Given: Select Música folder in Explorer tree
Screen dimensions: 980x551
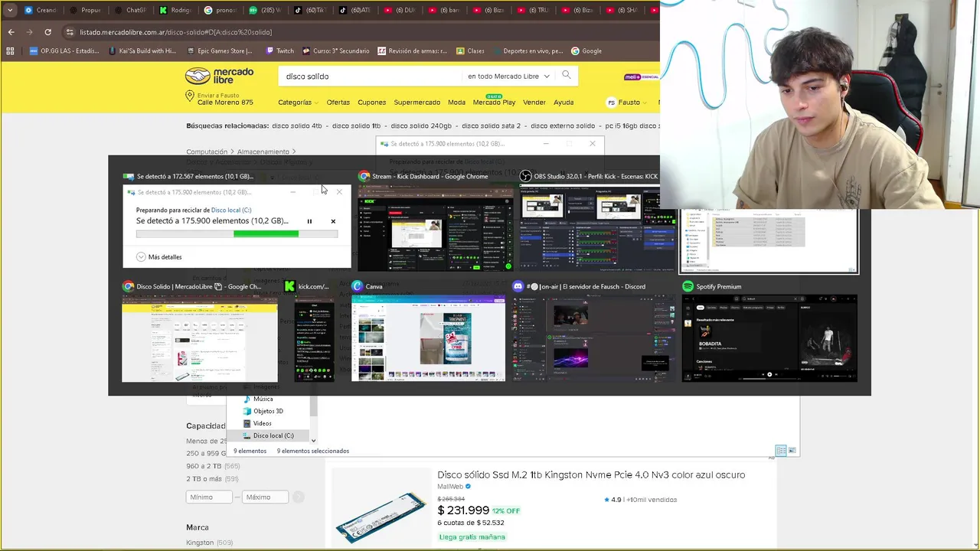Looking at the screenshot, I should [257, 399].
